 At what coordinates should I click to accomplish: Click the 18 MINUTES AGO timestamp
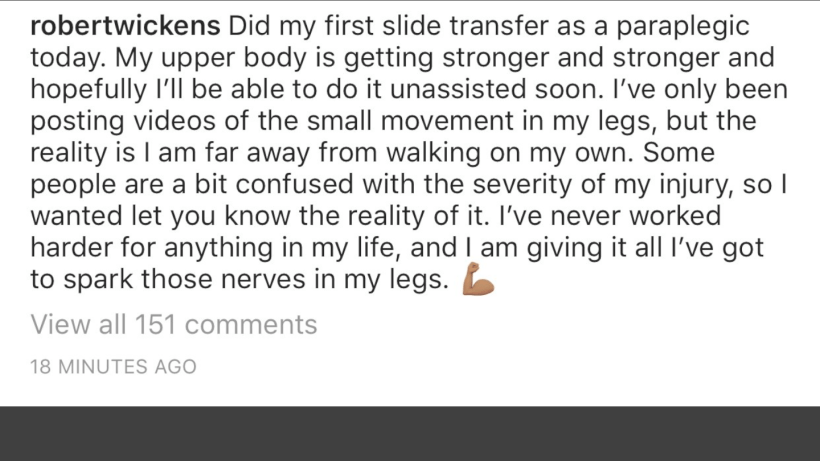coord(113,367)
